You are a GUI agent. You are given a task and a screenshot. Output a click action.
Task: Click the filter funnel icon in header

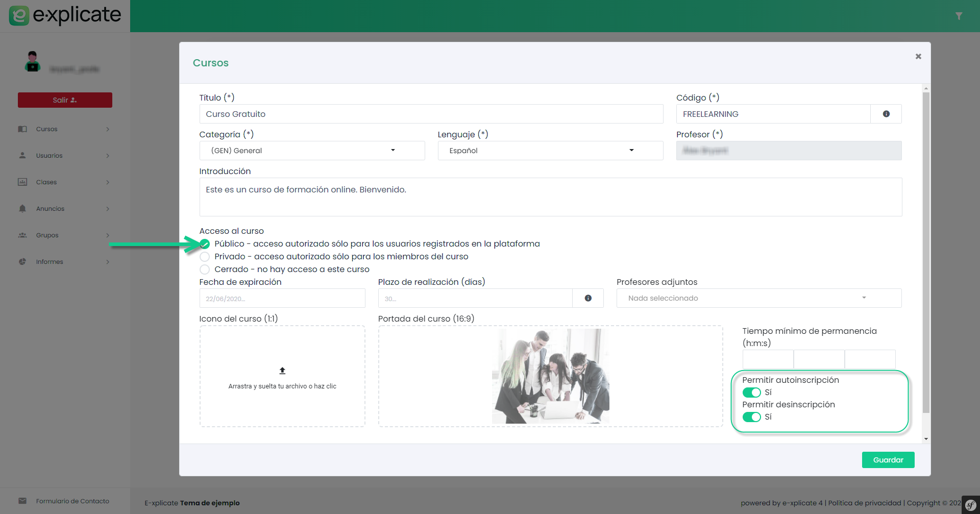(959, 16)
